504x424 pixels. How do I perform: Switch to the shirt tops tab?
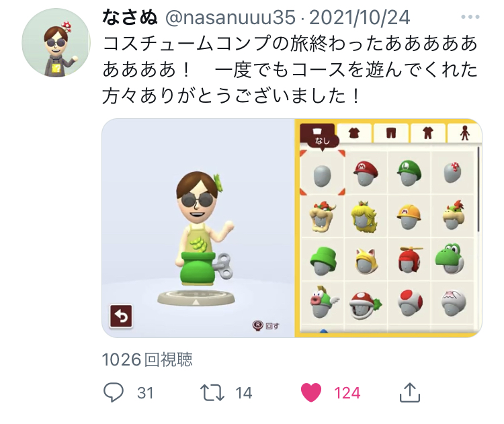click(354, 132)
